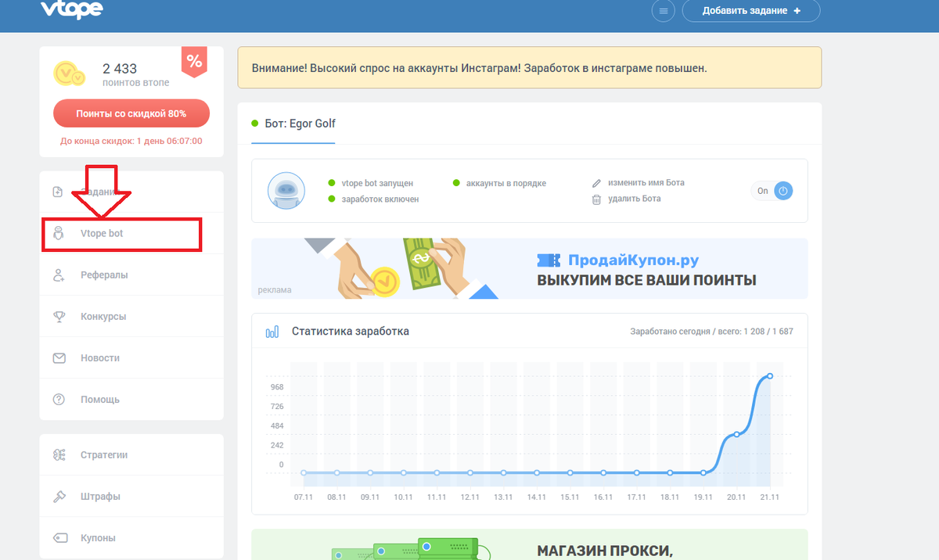Click the chart data point for 14.11
This screenshot has width=939, height=560.
tap(537, 472)
